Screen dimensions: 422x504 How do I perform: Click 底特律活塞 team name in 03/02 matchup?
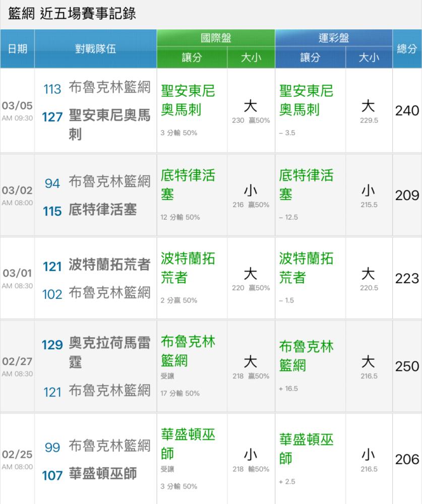[x=103, y=210]
